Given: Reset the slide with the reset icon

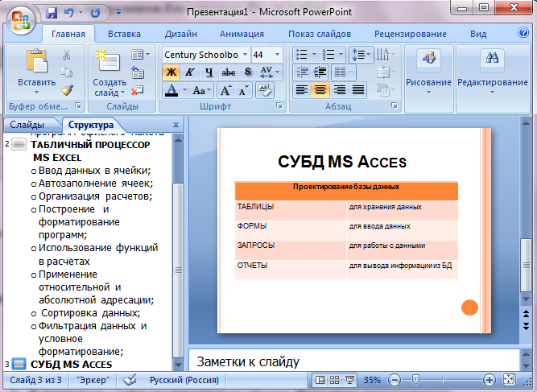Looking at the screenshot, I should [138, 72].
